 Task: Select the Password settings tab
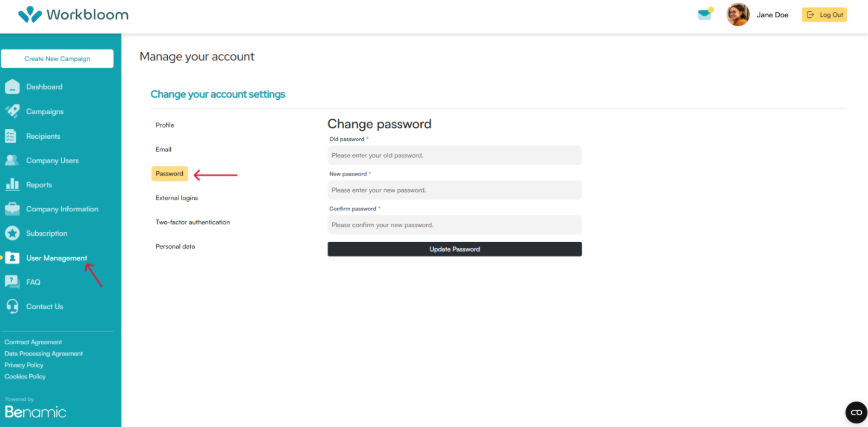coord(169,173)
